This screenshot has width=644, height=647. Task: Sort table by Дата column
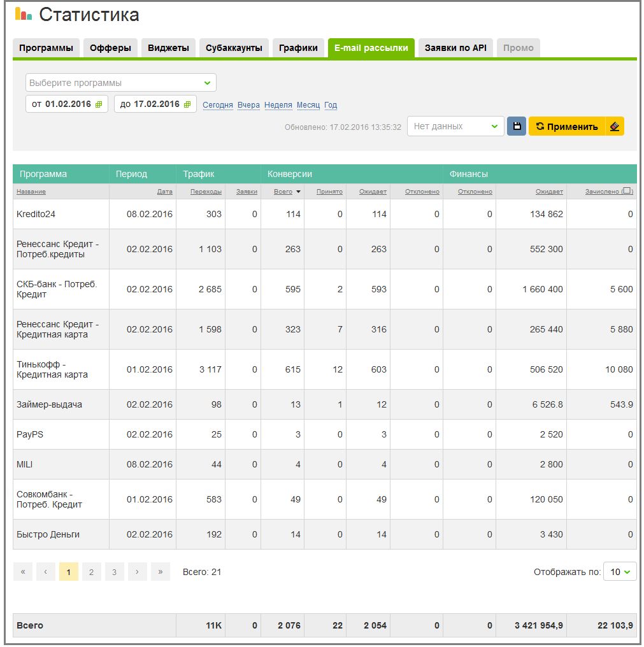[x=165, y=192]
